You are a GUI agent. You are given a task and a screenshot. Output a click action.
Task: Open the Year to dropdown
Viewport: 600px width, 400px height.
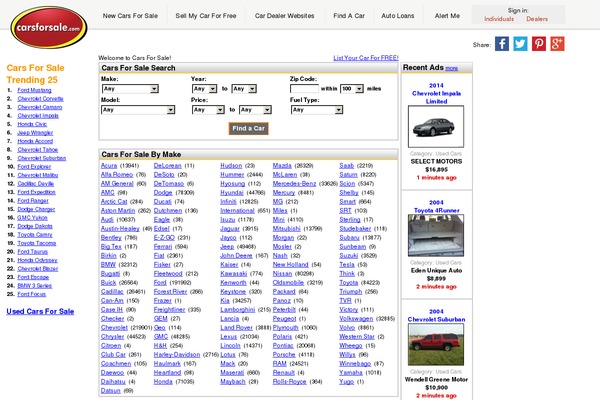tap(244, 89)
